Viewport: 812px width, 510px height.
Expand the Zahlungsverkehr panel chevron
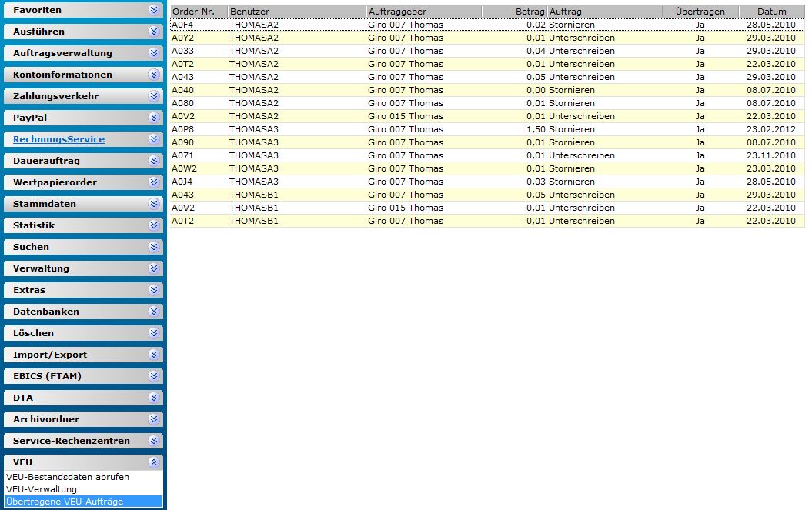click(x=154, y=96)
